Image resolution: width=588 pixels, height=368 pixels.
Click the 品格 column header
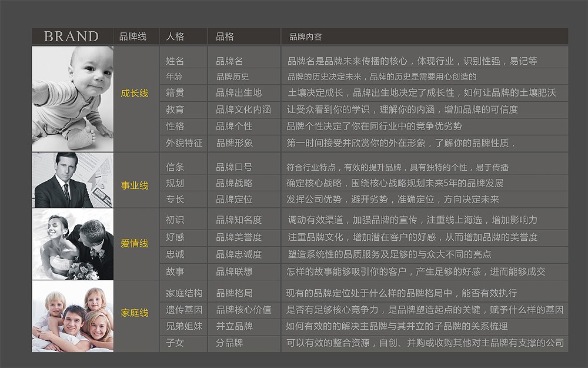coord(225,37)
